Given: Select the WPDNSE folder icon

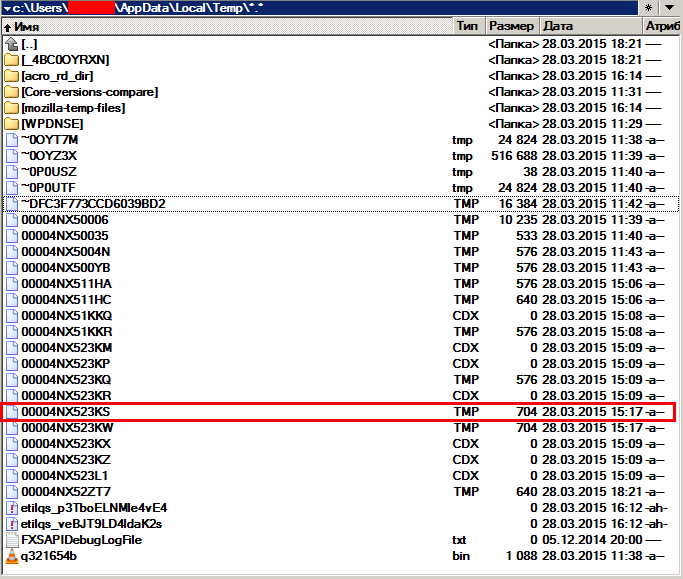Looking at the screenshot, I should pos(11,124).
